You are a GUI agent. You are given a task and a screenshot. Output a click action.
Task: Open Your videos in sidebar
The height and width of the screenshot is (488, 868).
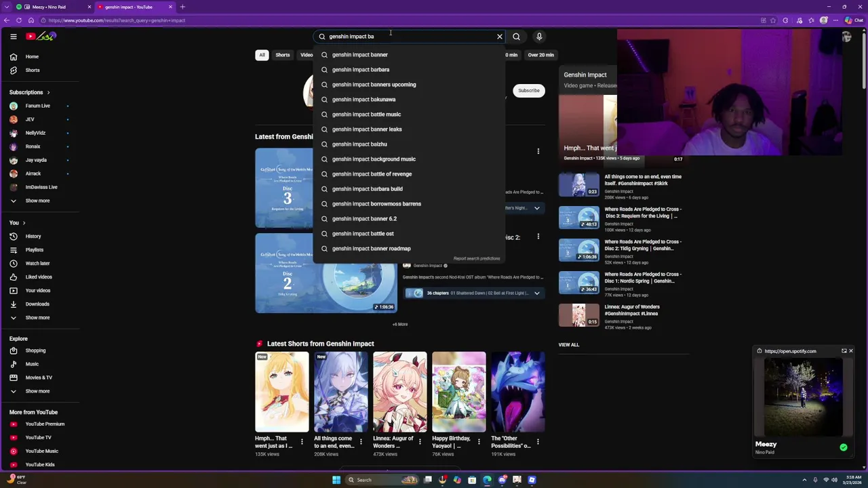pos(39,291)
